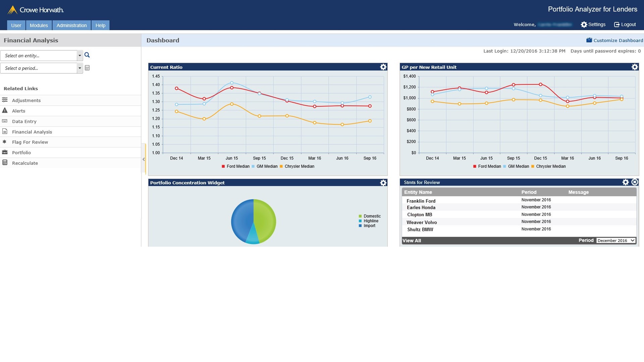This screenshot has height=362, width=644.
Task: Click the Recalculate calculator icon
Action: point(5,163)
